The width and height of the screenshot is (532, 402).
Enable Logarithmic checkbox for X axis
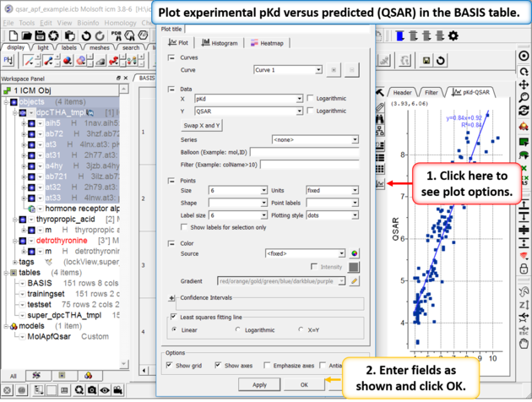click(311, 99)
